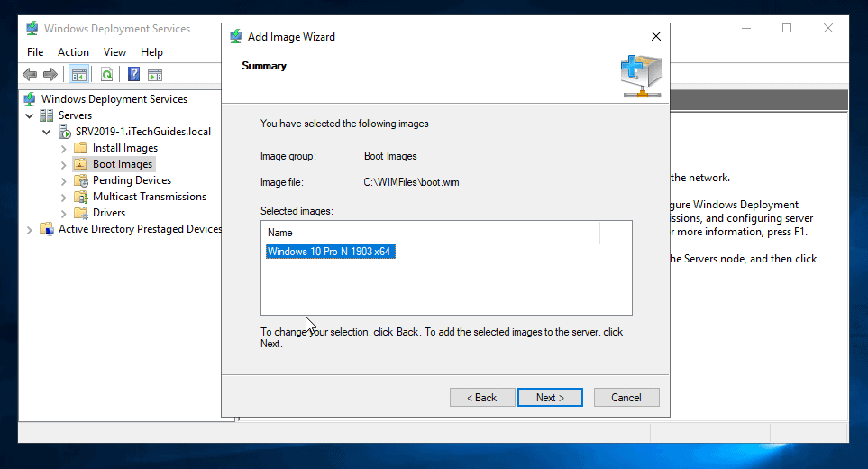Select the Multicast Transmissions folder icon
Screen dimensions: 868x469
coord(80,197)
